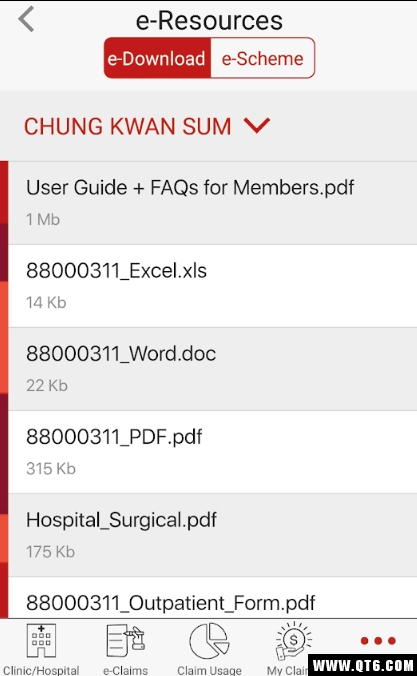Screen dimensions: 417x676
Task: Open the e-Claims document icon
Action: click(125, 641)
